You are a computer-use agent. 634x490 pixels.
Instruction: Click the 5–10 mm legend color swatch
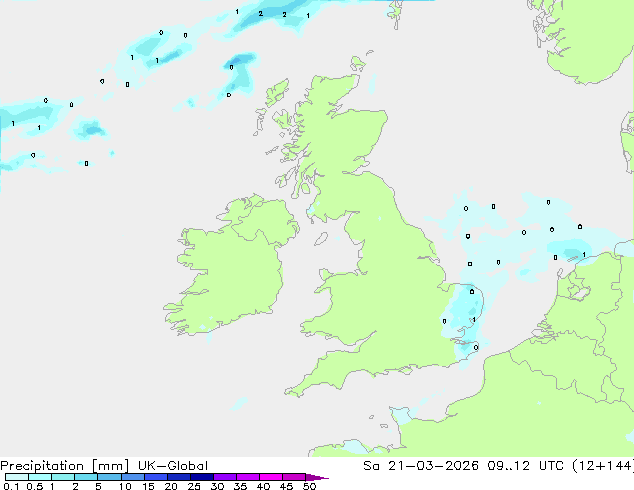point(109,477)
